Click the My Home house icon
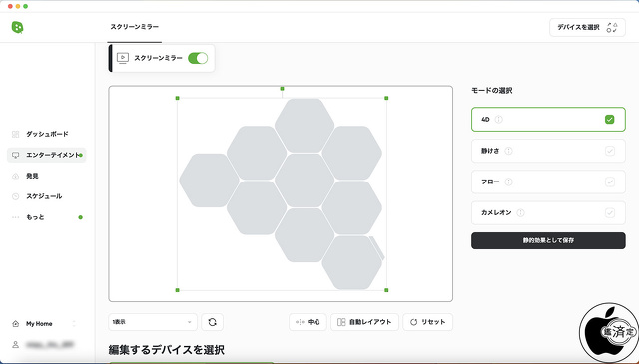The height and width of the screenshot is (364, 639). pos(16,324)
